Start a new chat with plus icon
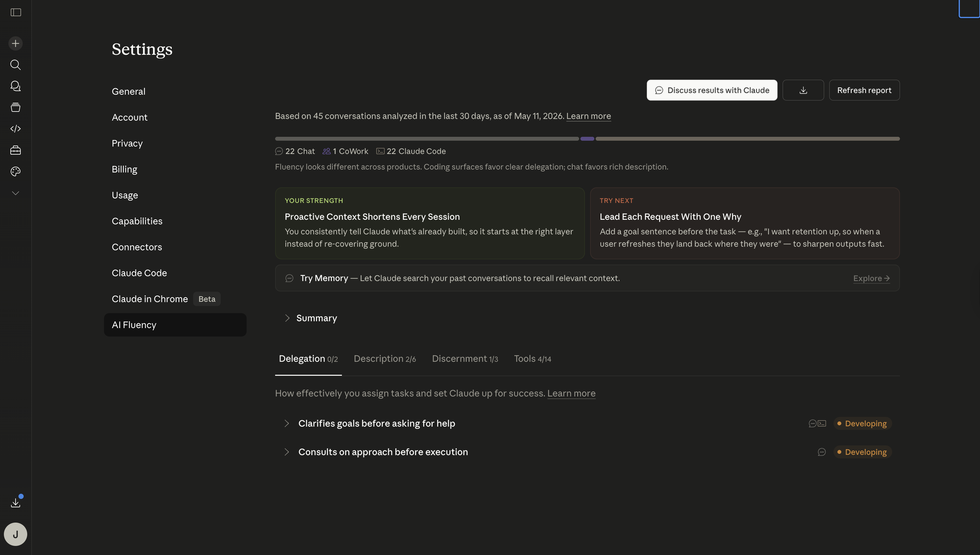980x555 pixels. 16,43
